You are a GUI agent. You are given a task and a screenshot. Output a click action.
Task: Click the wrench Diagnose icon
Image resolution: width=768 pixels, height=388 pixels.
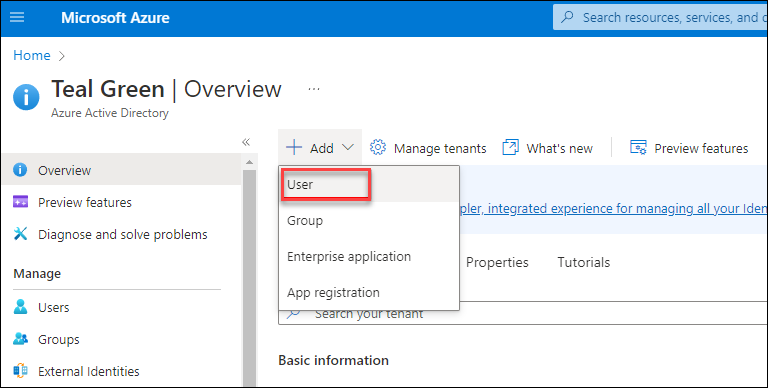pos(20,234)
